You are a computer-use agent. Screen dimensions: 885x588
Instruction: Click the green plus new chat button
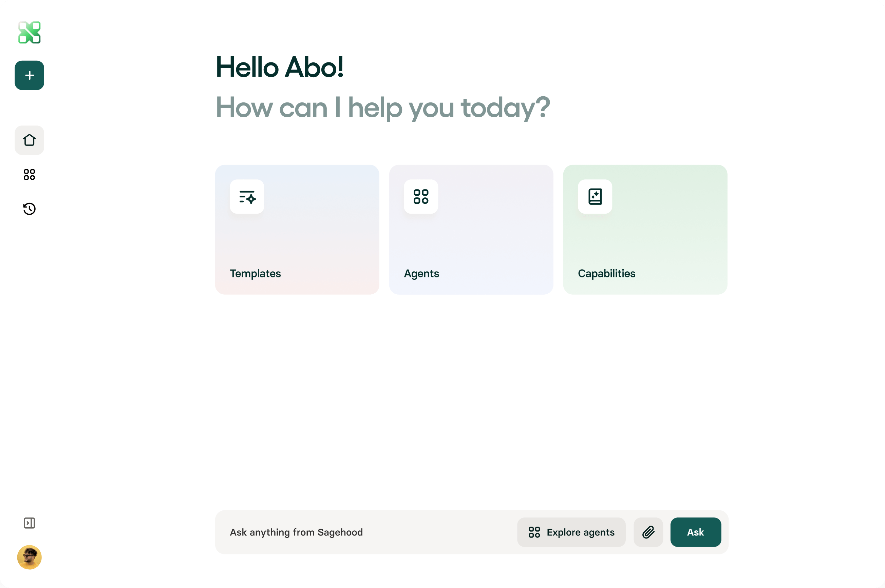[x=29, y=75]
